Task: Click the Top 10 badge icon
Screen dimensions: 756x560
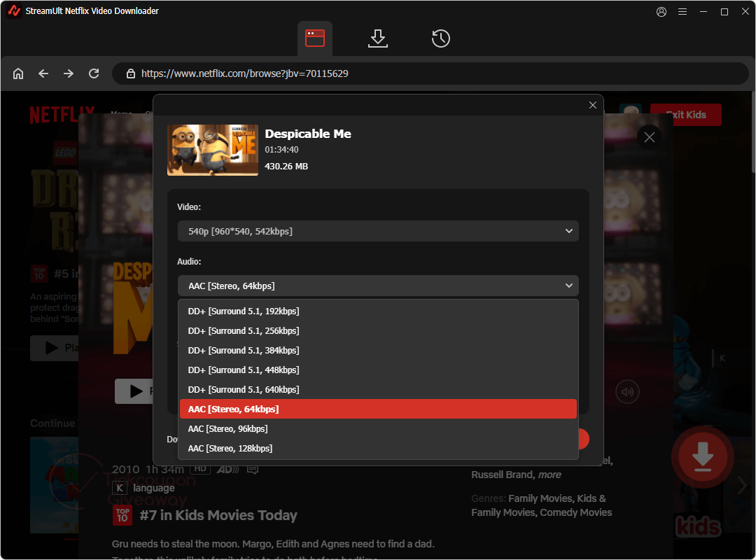Action: click(x=122, y=516)
